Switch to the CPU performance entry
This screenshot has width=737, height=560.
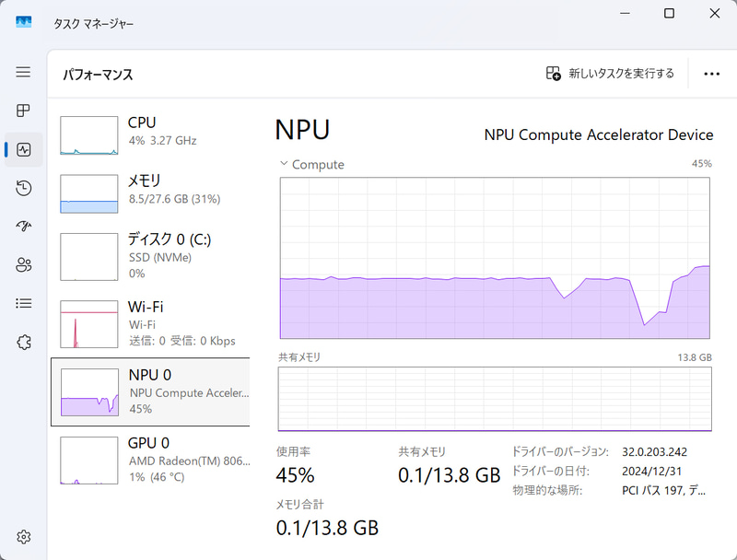[150, 132]
